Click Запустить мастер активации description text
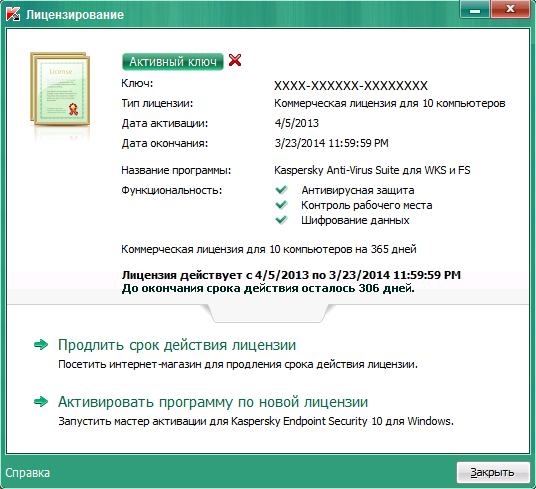Image resolution: width=536 pixels, height=489 pixels. pos(256,421)
